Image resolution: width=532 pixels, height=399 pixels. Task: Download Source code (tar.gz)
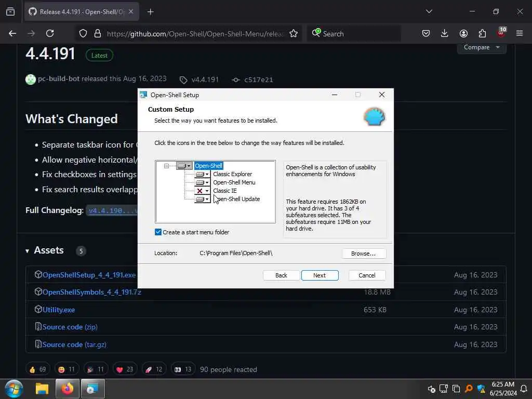74,345
